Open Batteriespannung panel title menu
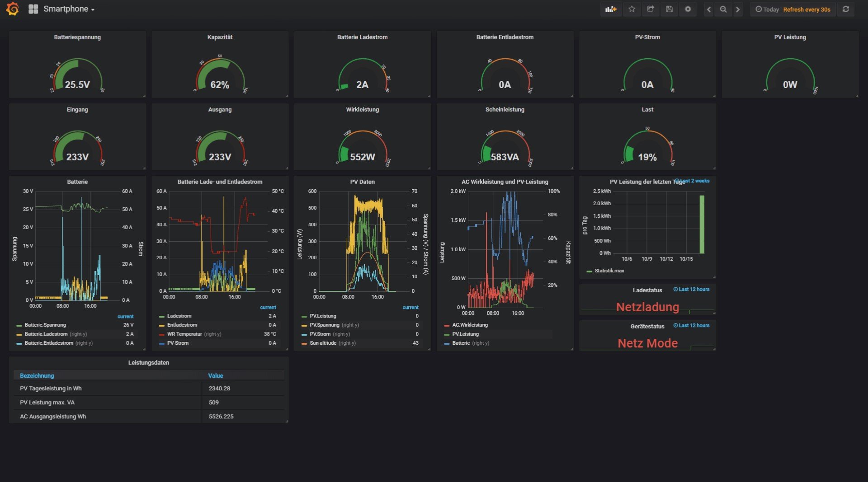The width and height of the screenshot is (868, 482). [77, 37]
